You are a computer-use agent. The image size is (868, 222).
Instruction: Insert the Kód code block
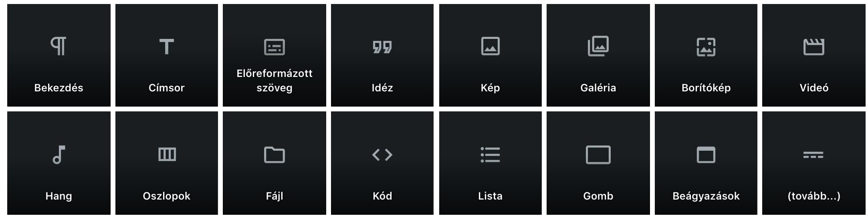(382, 163)
